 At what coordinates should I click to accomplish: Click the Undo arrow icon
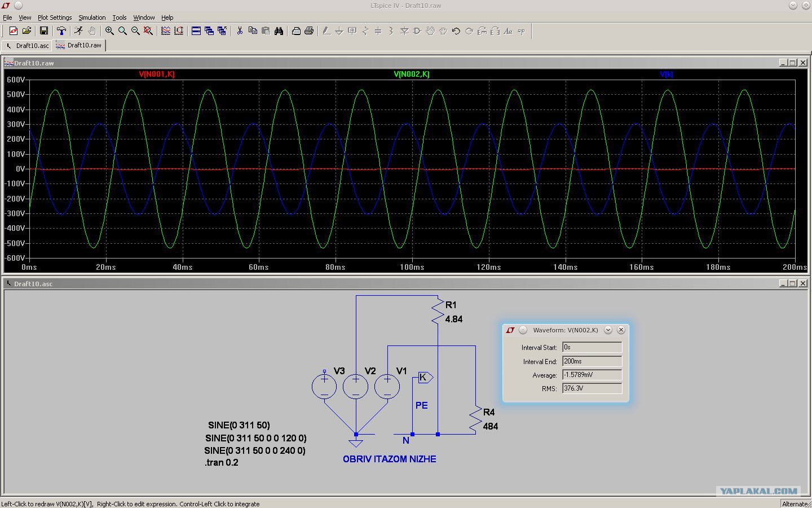[x=456, y=31]
